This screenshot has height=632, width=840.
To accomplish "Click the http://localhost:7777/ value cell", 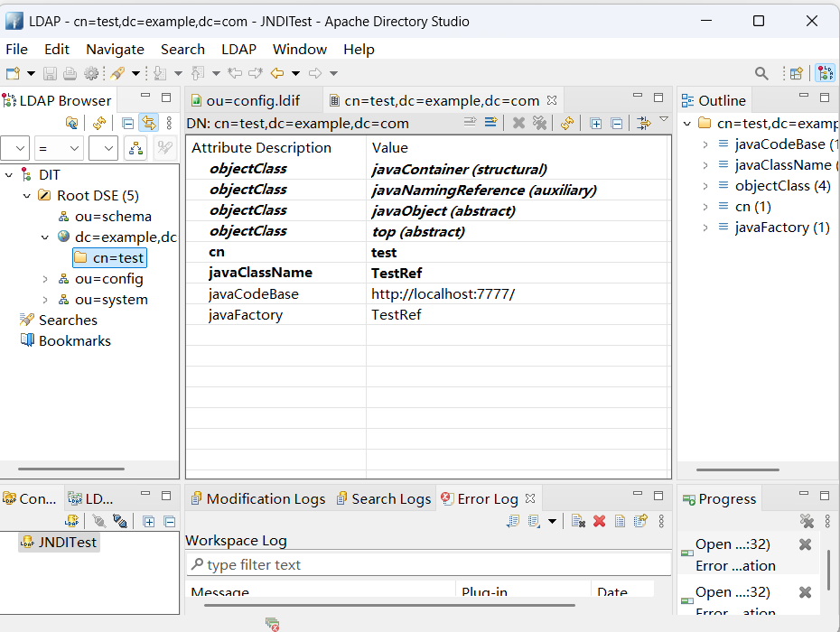I will coord(518,294).
